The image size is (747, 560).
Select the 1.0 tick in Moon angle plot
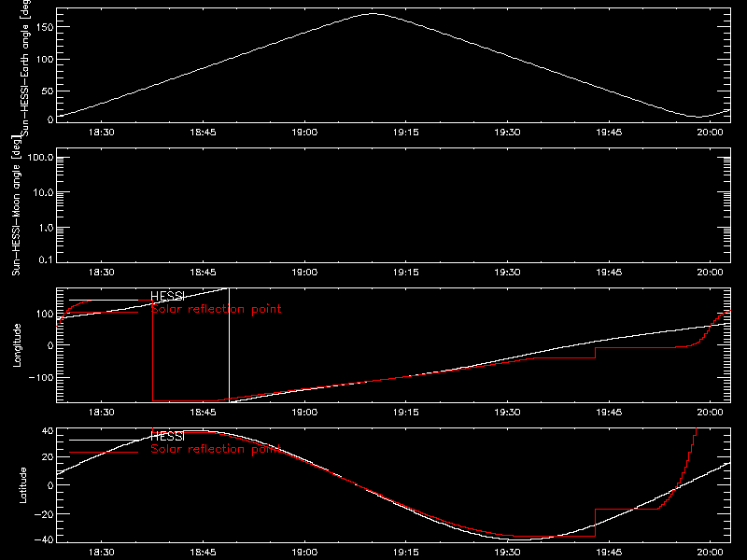pyautogui.click(x=46, y=228)
